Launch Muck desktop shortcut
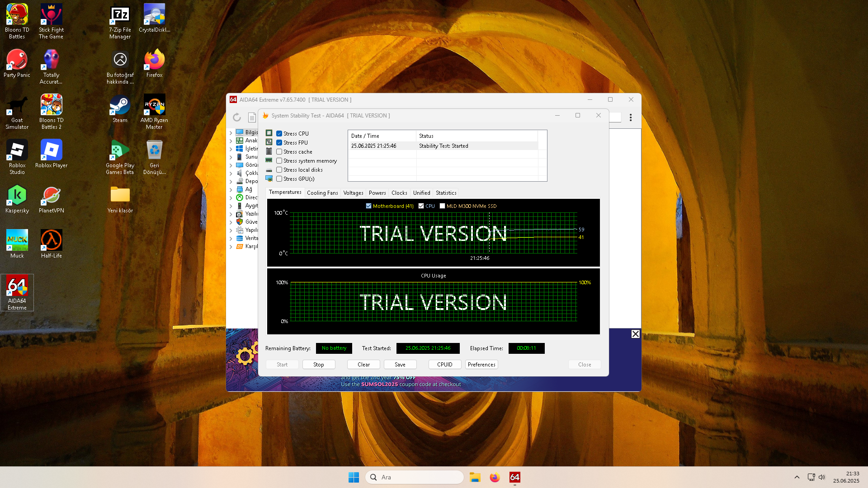 click(x=17, y=244)
